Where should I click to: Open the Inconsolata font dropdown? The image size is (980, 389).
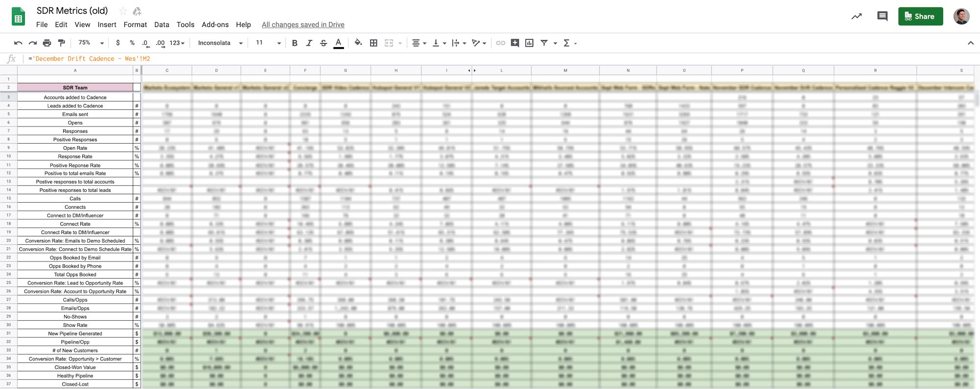click(220, 43)
